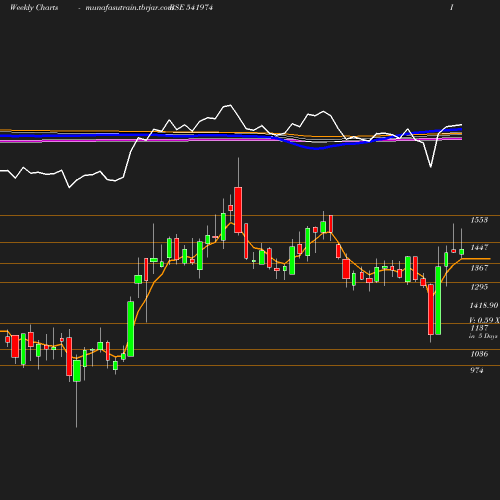Click the last green candle at the chart's right edge
This screenshot has height=500, width=500.
point(462,252)
